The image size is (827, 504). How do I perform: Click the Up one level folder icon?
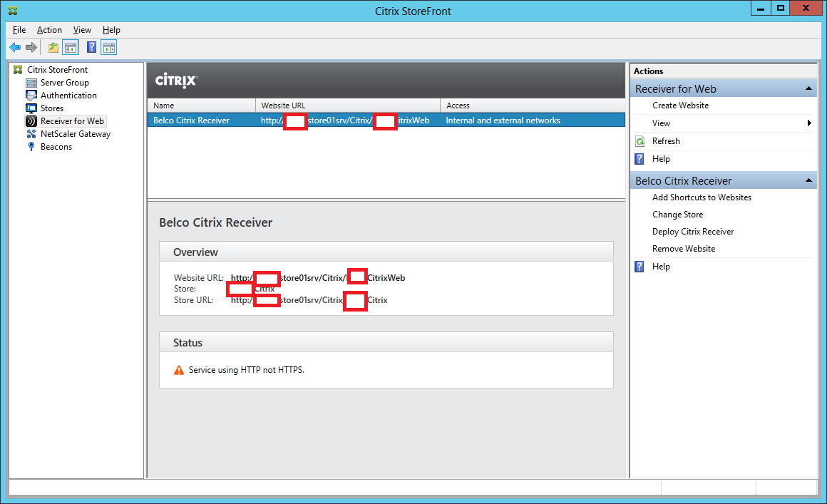pyautogui.click(x=53, y=48)
